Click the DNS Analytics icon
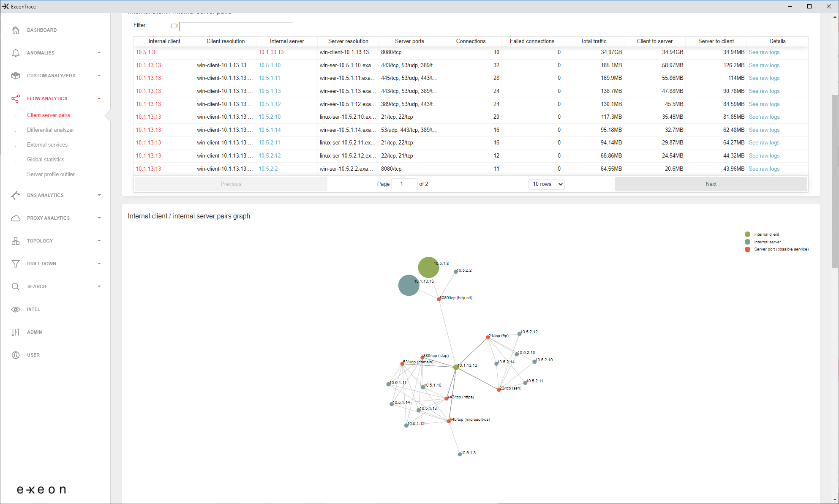This screenshot has width=839, height=504. click(x=16, y=195)
